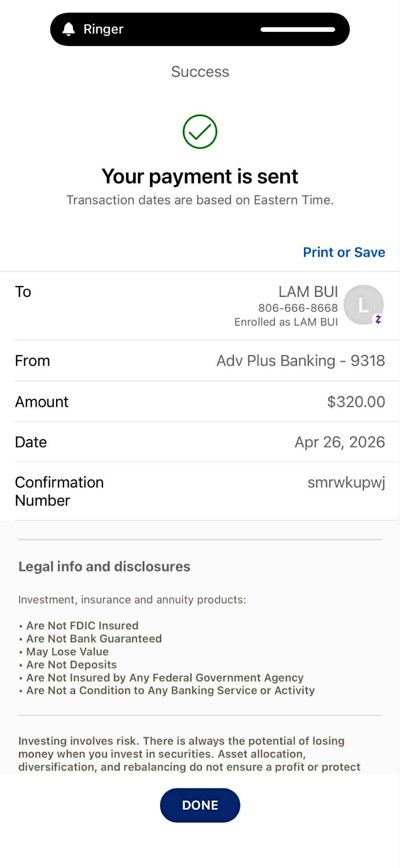Tap the purple Zelle badge icon
Viewport: 400px width, 868px height.
[x=378, y=319]
